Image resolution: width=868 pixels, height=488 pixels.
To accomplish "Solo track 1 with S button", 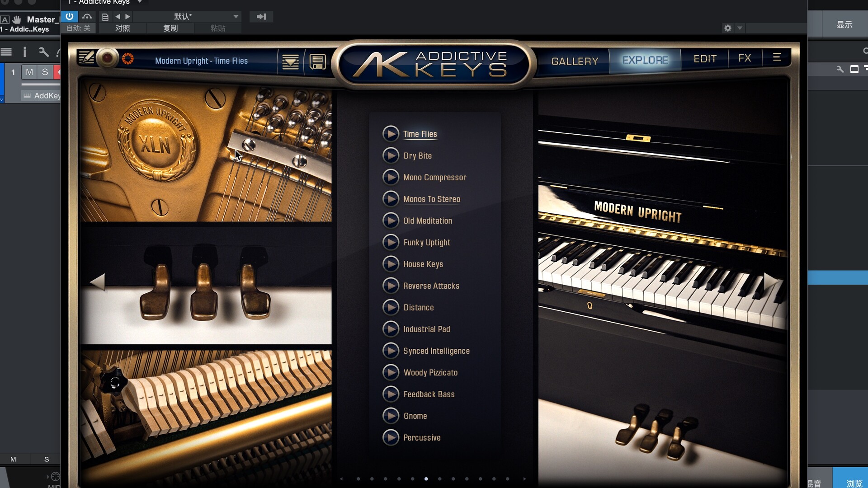I will tap(45, 72).
